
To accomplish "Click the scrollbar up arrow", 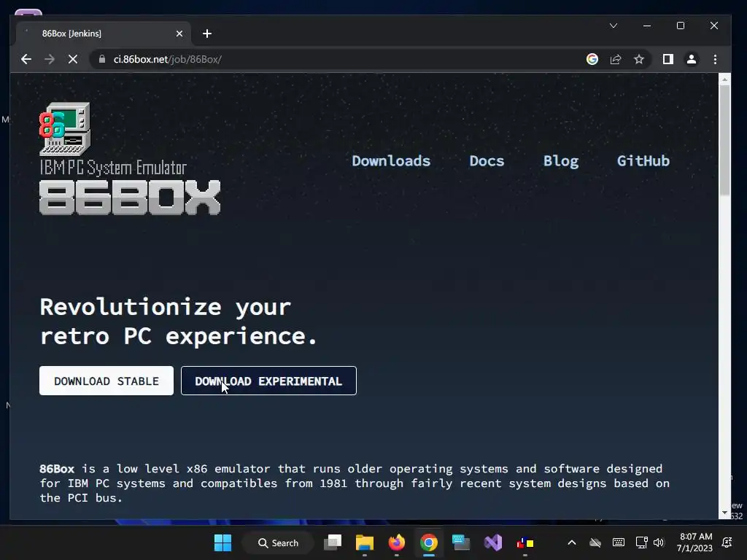I will [724, 79].
